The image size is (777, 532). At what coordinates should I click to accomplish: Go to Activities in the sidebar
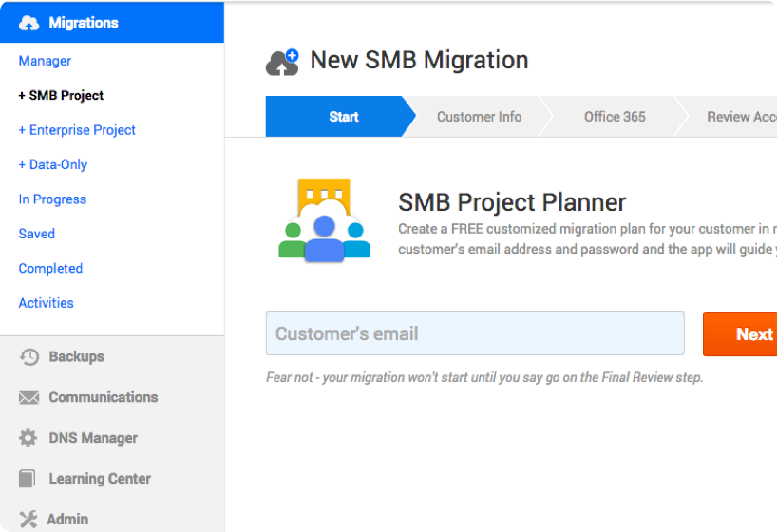(46, 303)
